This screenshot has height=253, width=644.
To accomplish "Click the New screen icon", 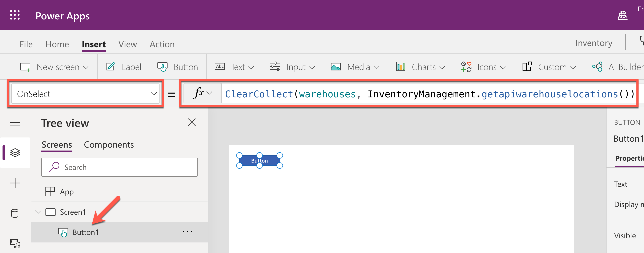I will [25, 67].
